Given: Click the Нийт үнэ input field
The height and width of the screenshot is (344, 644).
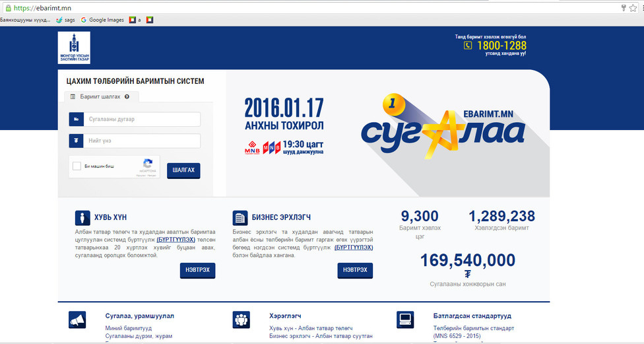Looking at the screenshot, I should [142, 141].
